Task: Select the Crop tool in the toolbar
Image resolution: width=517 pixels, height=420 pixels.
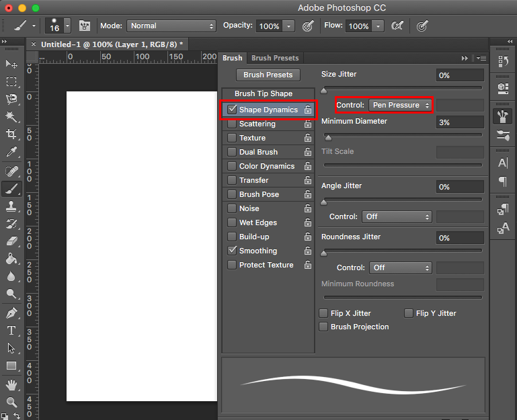Action: pos(11,134)
